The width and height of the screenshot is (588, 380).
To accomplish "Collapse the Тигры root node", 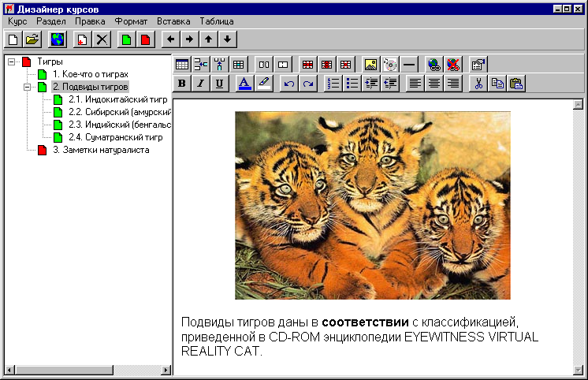I will point(11,62).
